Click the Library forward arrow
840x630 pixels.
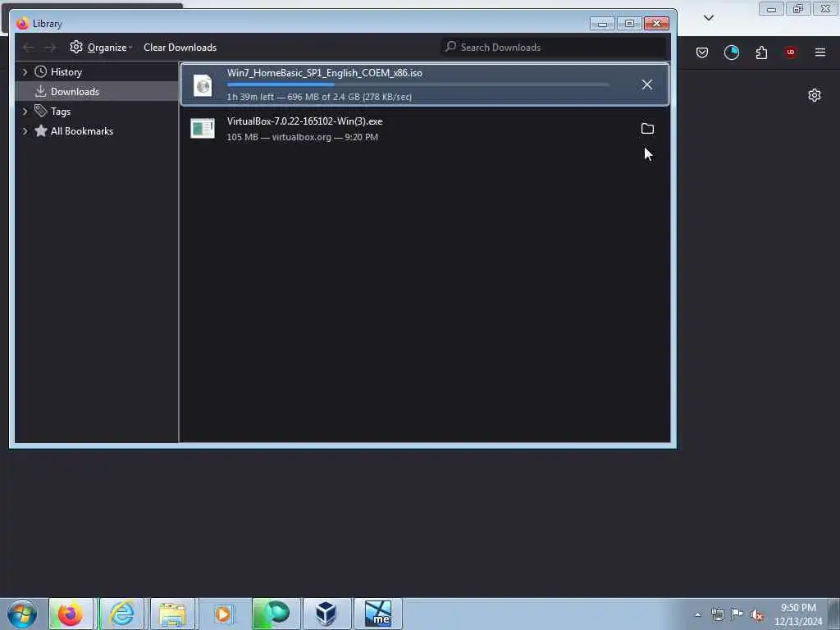(50, 48)
